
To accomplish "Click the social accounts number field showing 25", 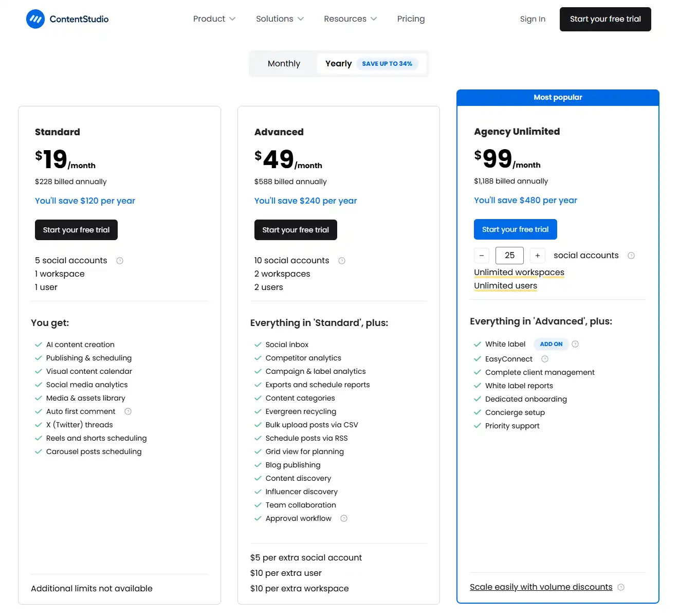I will pos(509,256).
